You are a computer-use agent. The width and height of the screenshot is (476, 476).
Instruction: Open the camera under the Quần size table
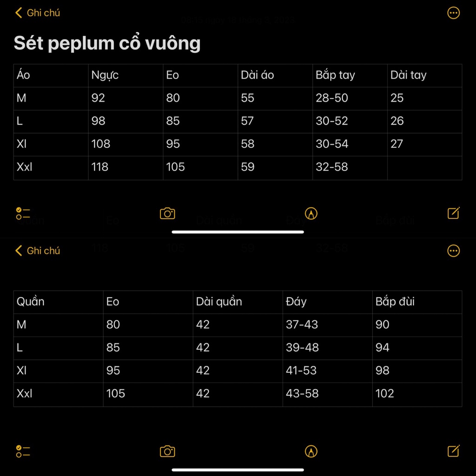(167, 451)
